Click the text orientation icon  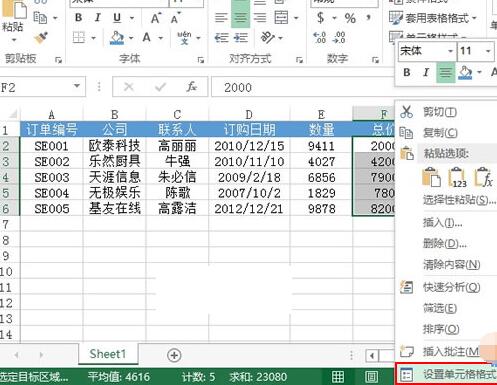[268, 38]
